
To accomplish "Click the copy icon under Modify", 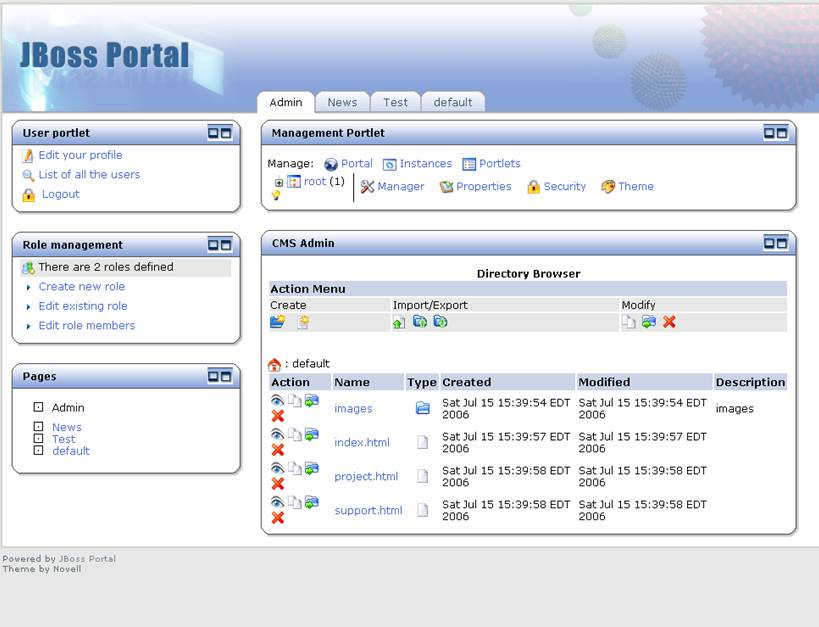I will click(x=628, y=322).
